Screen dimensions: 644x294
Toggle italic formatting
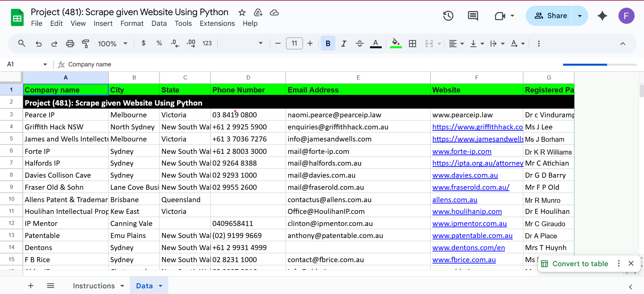coord(343,43)
